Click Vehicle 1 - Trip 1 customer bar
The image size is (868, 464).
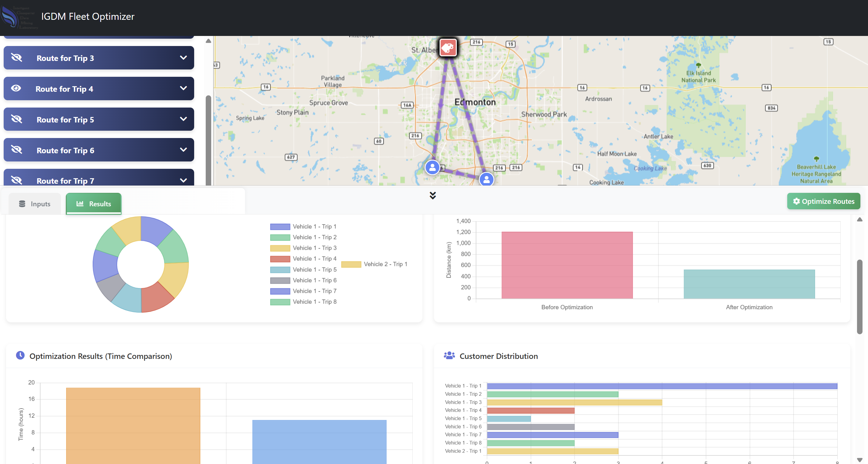point(662,386)
